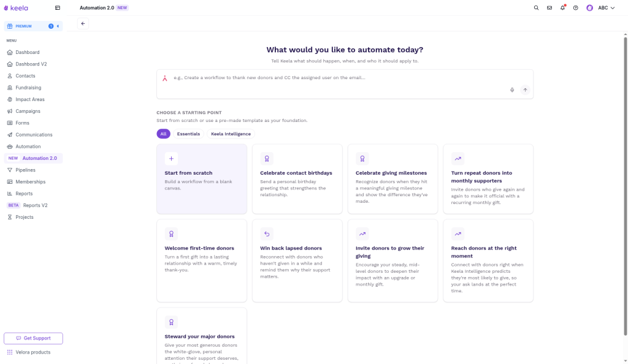Click the Keela AI icon in prompt box
This screenshot has height=364, width=628.
click(164, 78)
